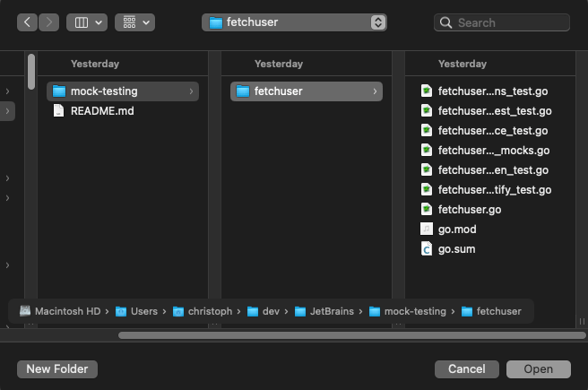
Task: Open the group-by grid dropdown
Action: [135, 22]
